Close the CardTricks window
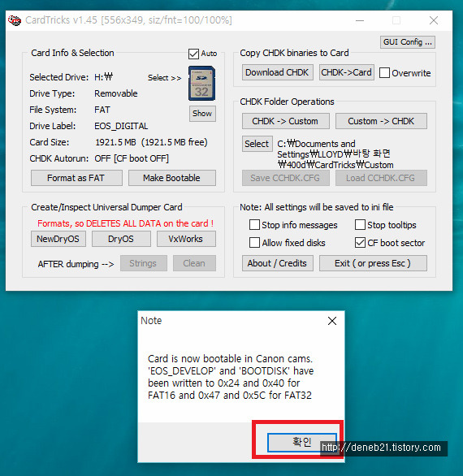Screen dimensions: 463x476 coord(434,20)
